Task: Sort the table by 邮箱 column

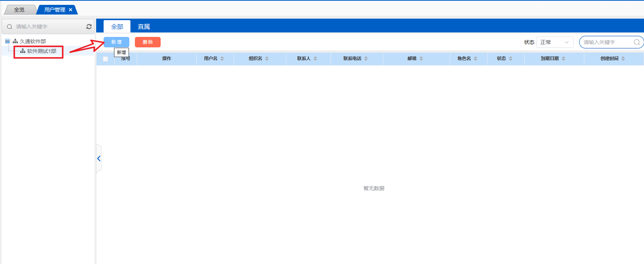Action: (421, 59)
